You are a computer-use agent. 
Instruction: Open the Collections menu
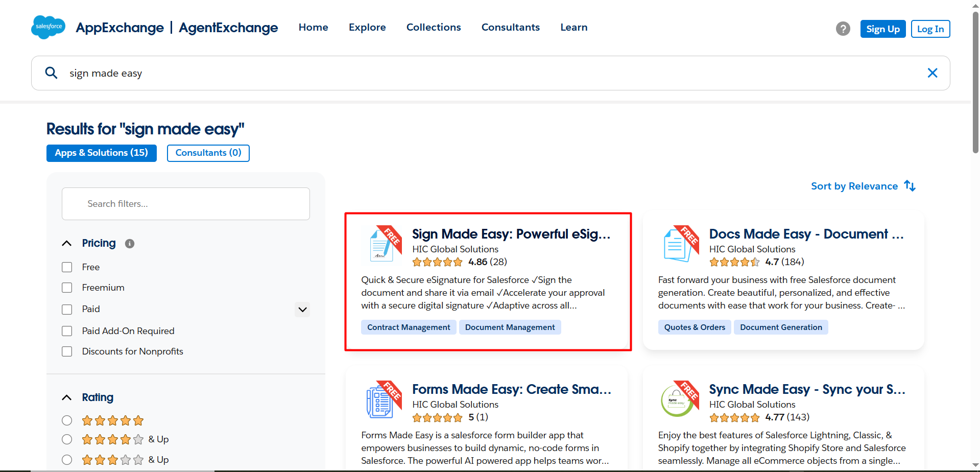434,28
